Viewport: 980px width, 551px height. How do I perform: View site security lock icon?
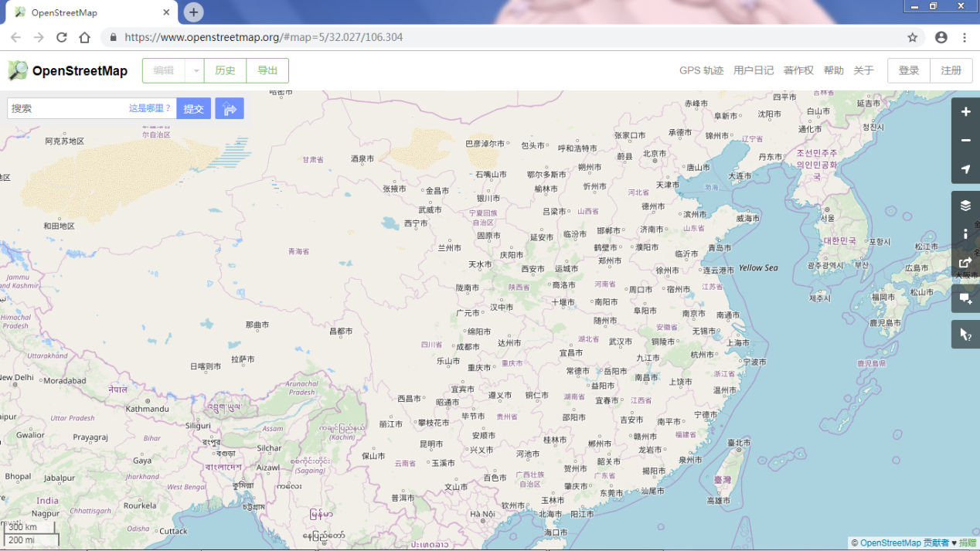click(114, 37)
